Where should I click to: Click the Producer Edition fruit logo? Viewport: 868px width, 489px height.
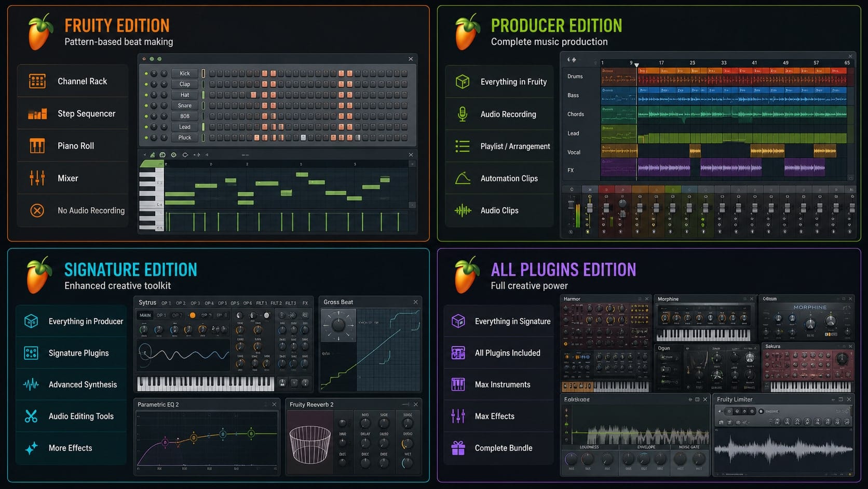(x=467, y=32)
